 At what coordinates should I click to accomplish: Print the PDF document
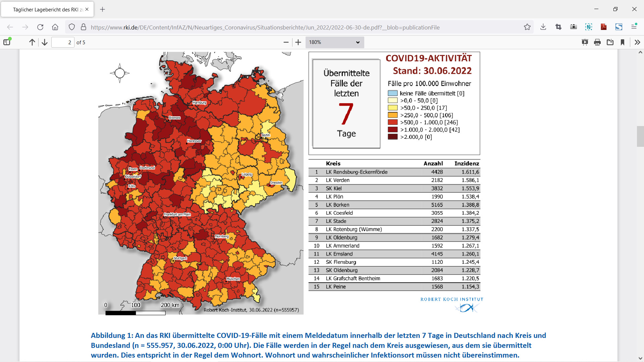[x=597, y=42]
